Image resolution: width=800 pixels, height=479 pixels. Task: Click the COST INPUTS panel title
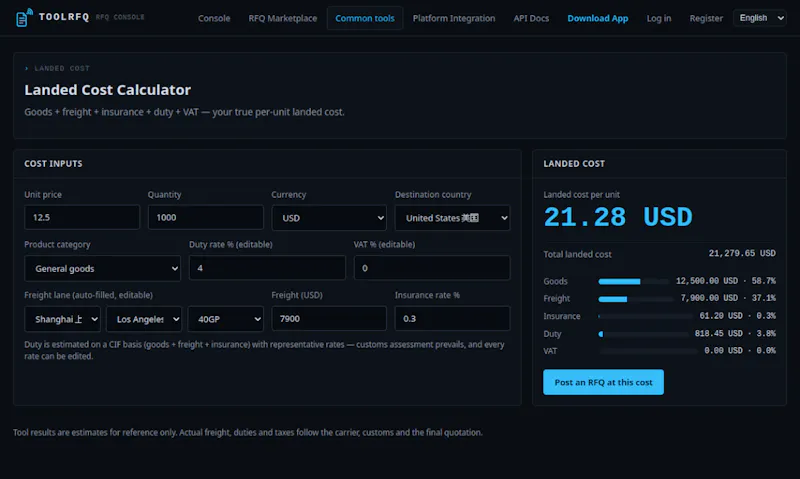click(53, 164)
